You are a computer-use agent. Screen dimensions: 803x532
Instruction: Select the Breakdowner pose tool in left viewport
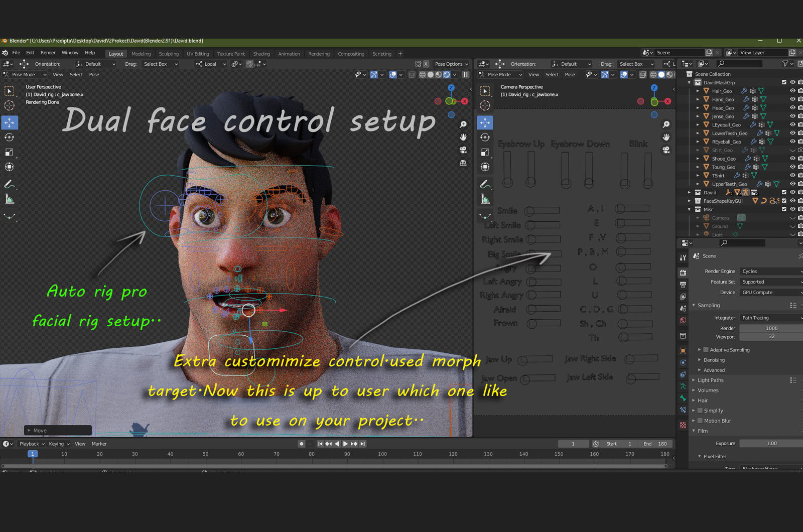click(9, 217)
